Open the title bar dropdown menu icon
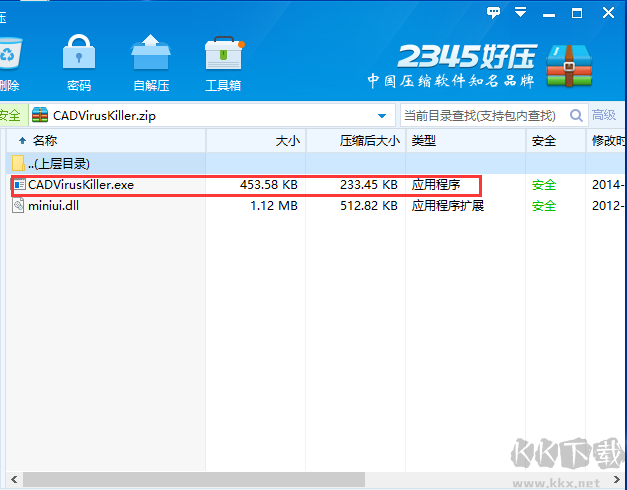This screenshot has height=490, width=627. [x=520, y=12]
